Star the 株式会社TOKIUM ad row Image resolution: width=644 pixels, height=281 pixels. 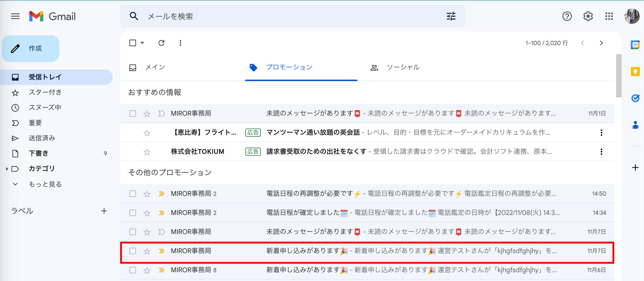147,152
